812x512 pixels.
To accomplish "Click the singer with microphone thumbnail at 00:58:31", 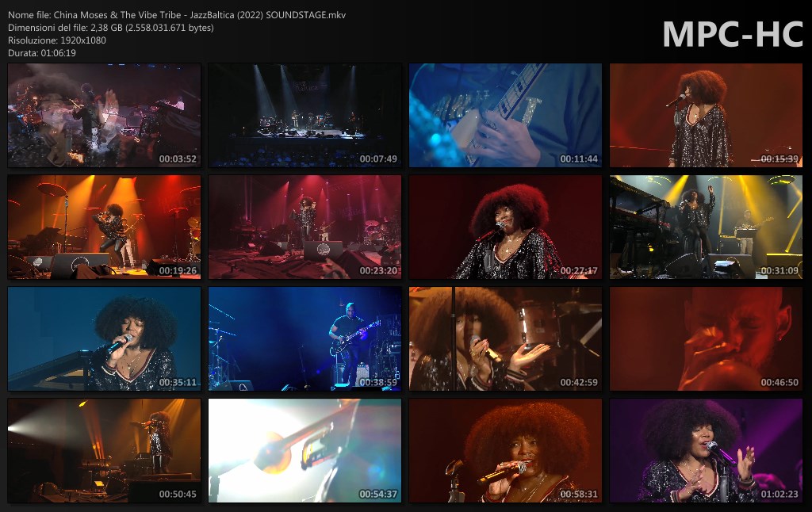I will point(505,451).
